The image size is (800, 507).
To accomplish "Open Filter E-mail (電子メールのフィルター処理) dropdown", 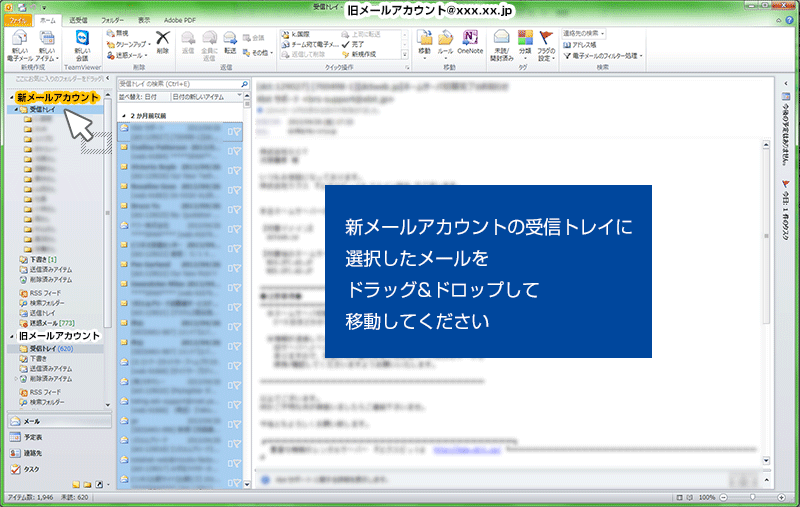I will (603, 56).
